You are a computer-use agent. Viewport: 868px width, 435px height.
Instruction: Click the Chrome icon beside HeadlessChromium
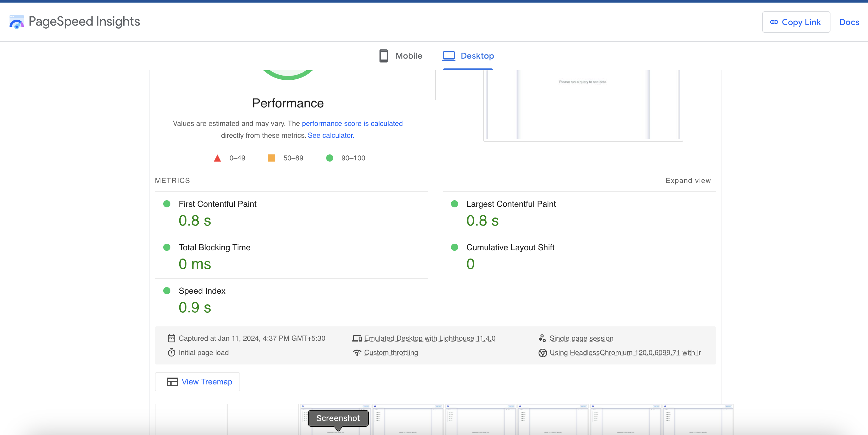pos(542,353)
